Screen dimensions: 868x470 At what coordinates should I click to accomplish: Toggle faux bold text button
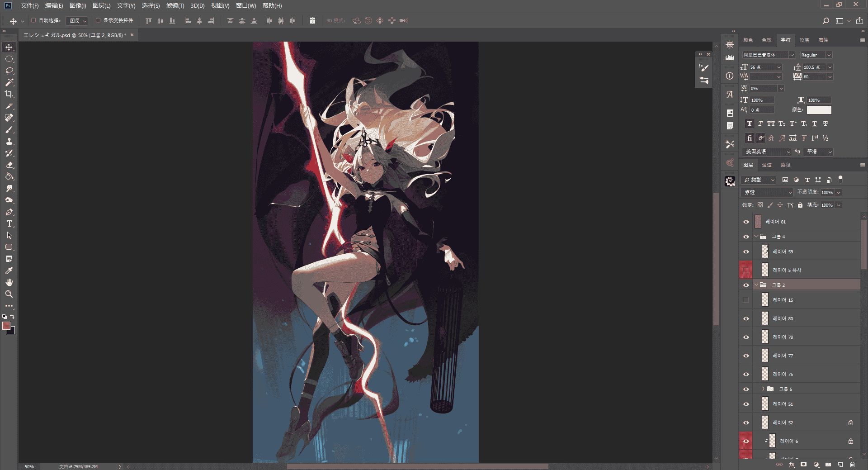[x=750, y=123]
